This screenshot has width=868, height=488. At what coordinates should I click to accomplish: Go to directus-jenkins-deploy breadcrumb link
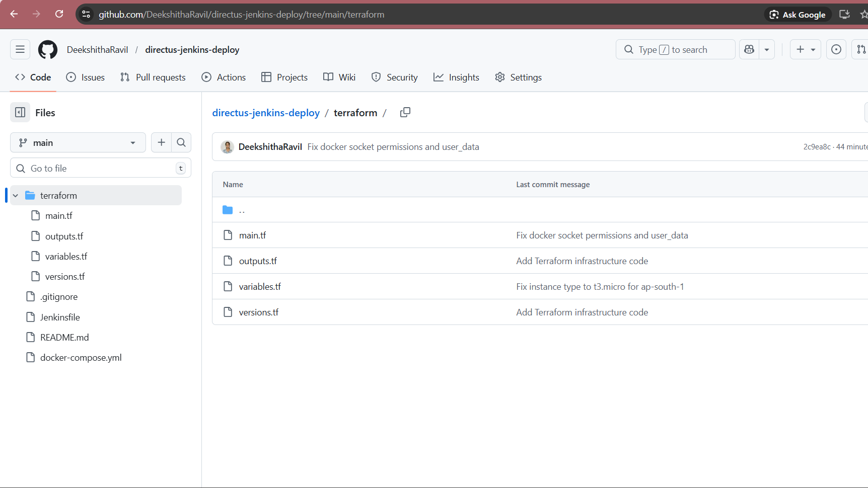266,113
